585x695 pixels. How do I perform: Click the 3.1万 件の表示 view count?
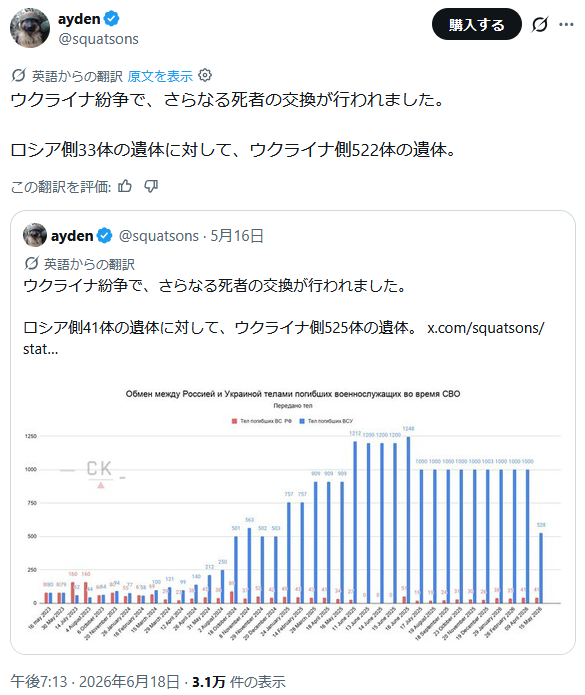pyautogui.click(x=238, y=681)
